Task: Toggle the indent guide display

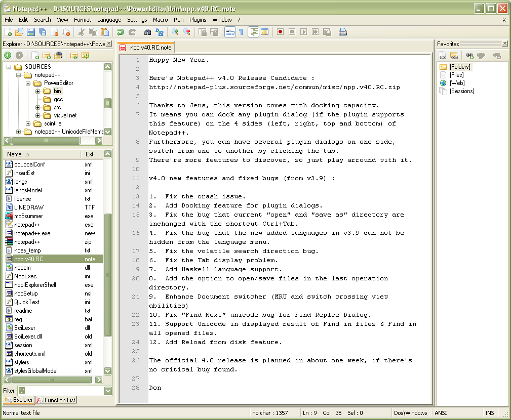Action: pos(253,31)
